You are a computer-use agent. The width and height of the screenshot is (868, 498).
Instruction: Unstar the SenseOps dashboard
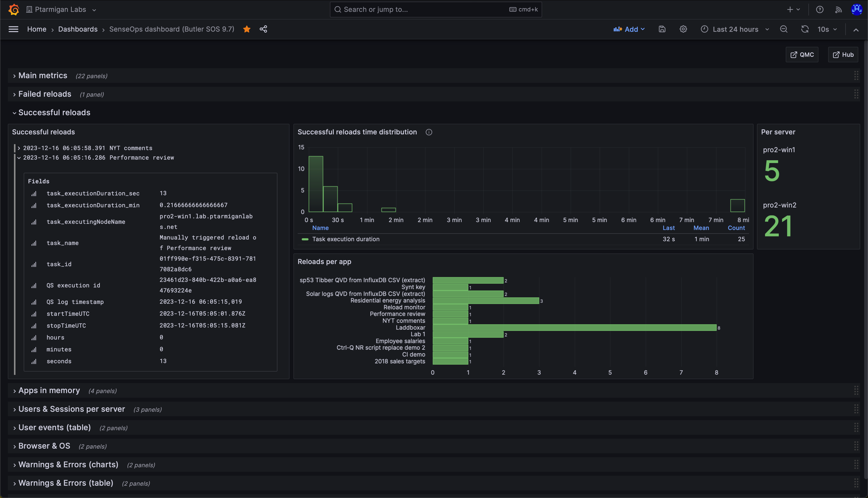[247, 29]
